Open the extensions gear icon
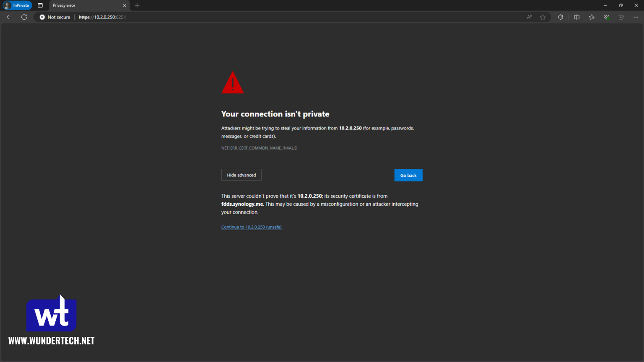Image resolution: width=644 pixels, height=362 pixels. pos(561,17)
